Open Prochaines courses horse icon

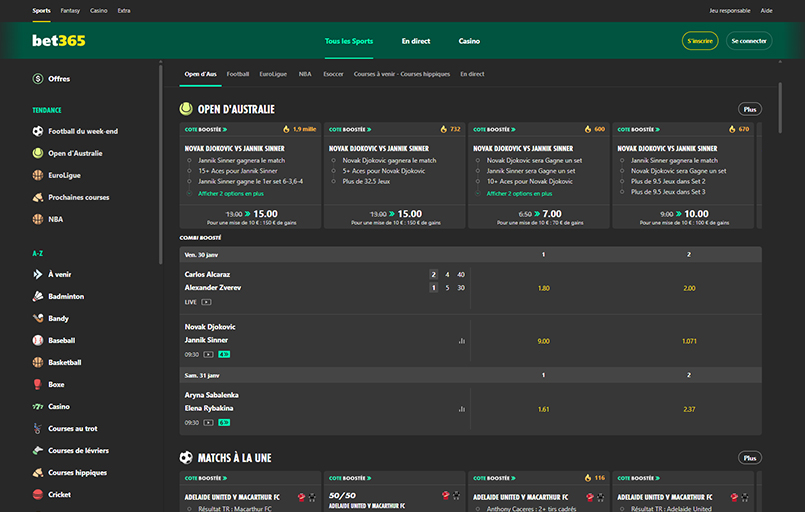pos(37,197)
